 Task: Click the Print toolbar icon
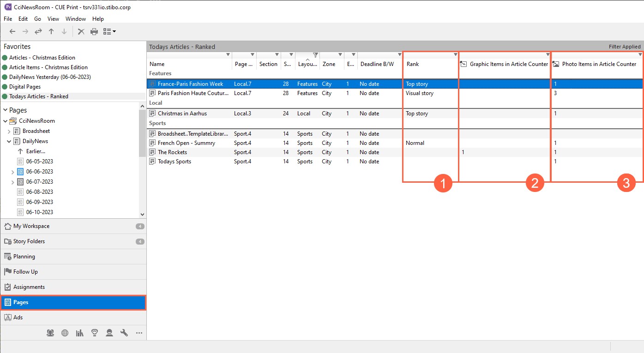[94, 31]
